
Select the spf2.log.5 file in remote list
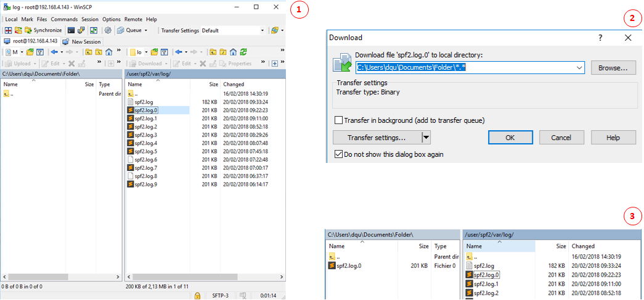point(146,151)
